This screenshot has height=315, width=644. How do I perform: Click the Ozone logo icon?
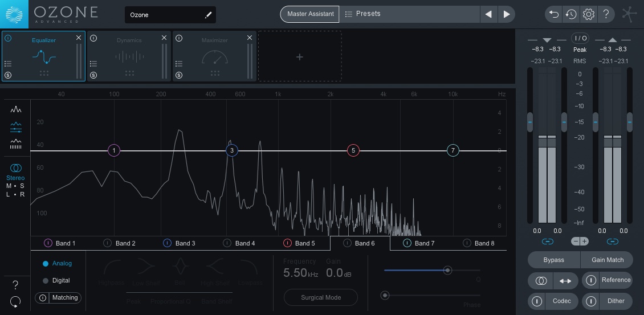pos(14,14)
